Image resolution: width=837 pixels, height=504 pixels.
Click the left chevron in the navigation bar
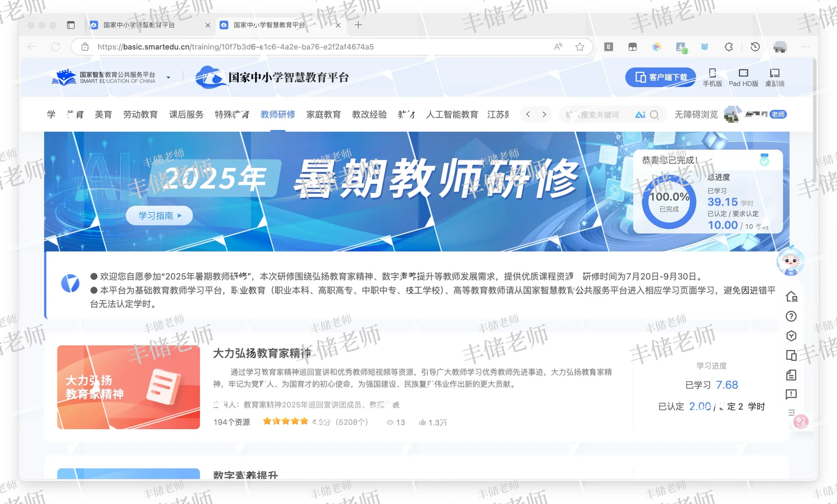click(528, 114)
